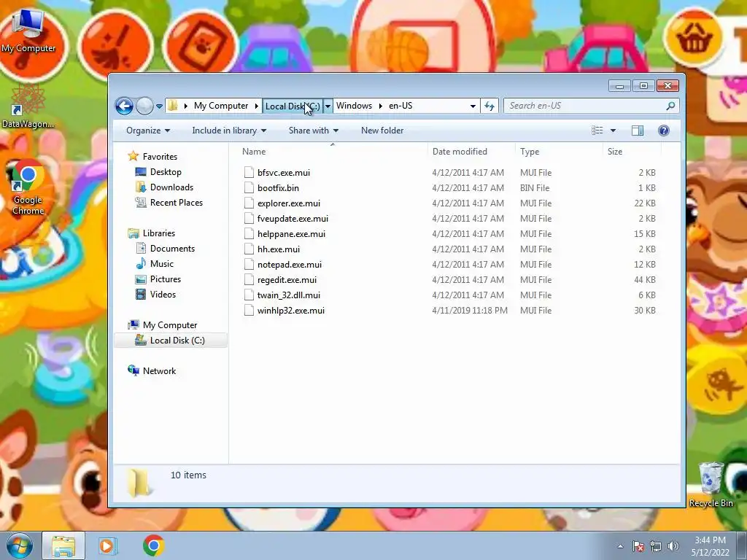Select the en-US breadcrumb in the address bar

[400, 106]
